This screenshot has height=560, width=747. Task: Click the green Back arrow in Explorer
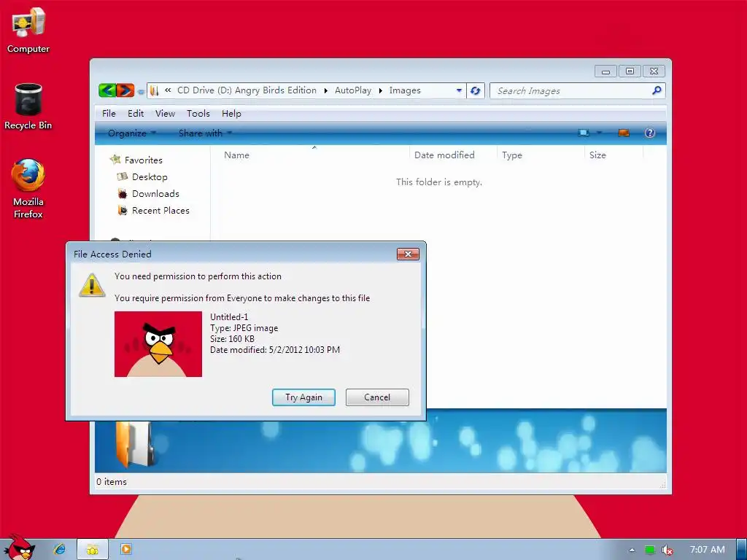click(108, 90)
